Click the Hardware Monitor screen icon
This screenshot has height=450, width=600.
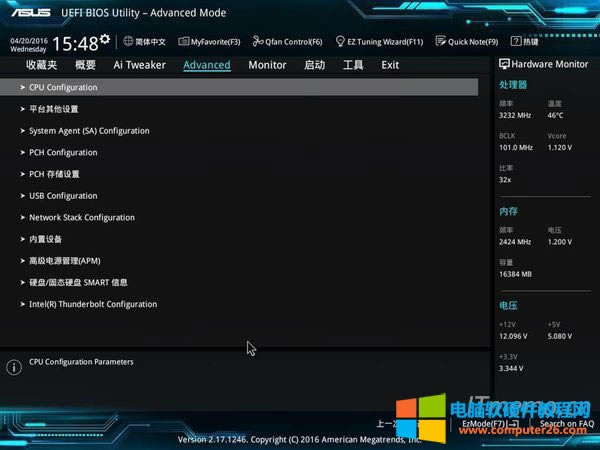[x=504, y=64]
